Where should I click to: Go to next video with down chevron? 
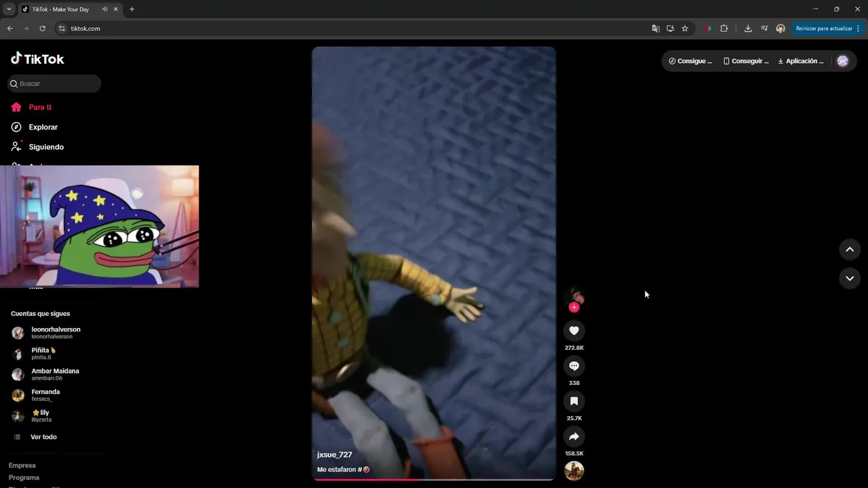pyautogui.click(x=849, y=278)
